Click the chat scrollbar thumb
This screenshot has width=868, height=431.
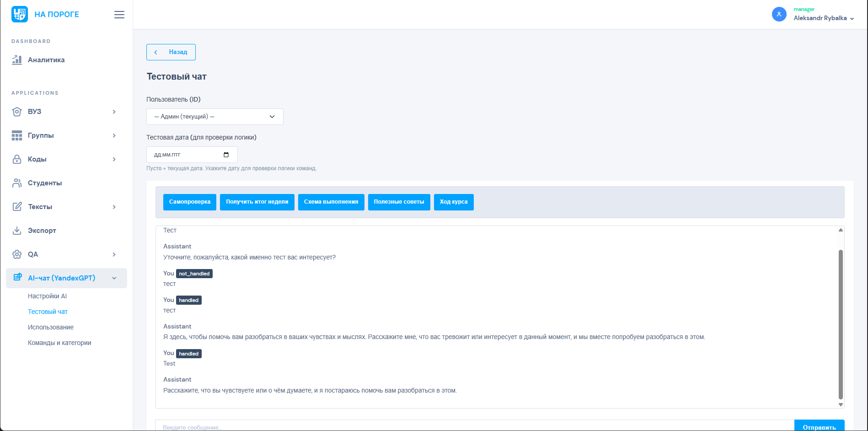click(x=841, y=324)
